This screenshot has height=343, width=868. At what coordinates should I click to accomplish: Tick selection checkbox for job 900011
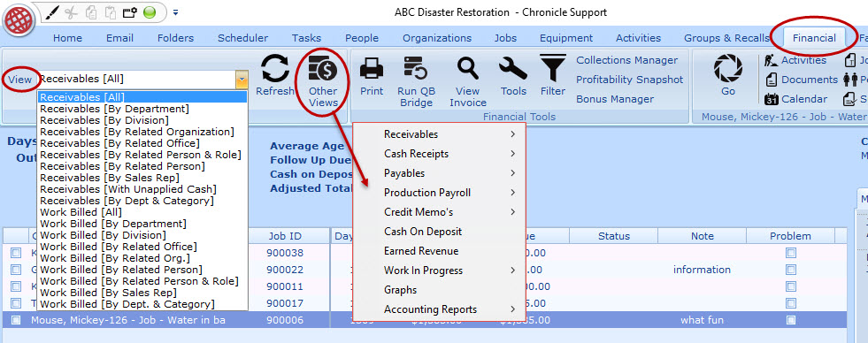click(16, 286)
